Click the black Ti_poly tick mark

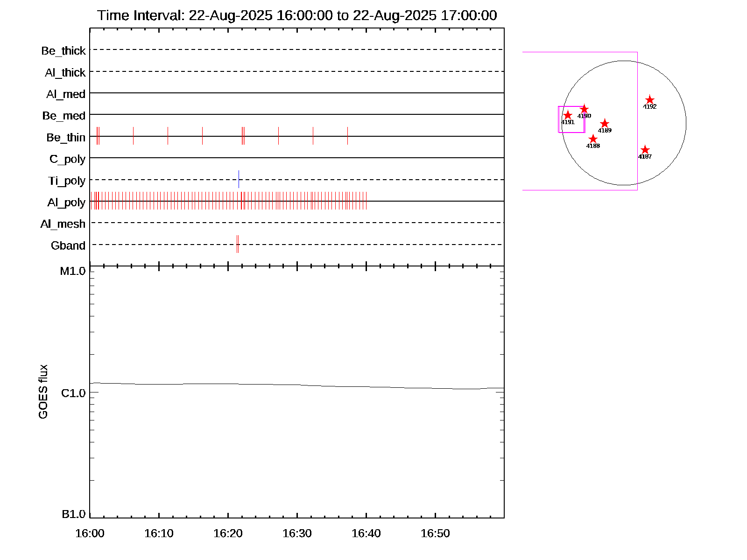pos(239,179)
